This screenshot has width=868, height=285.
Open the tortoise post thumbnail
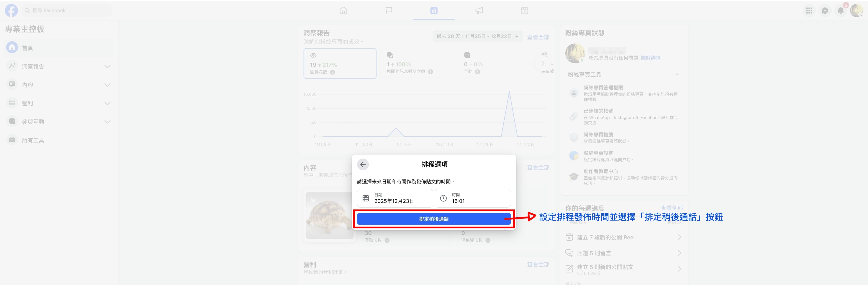tap(330, 216)
